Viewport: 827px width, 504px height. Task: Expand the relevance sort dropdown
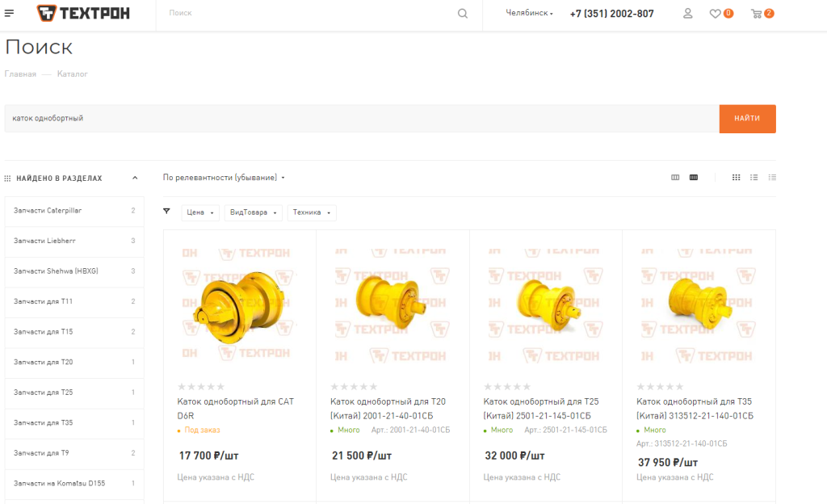(x=224, y=178)
